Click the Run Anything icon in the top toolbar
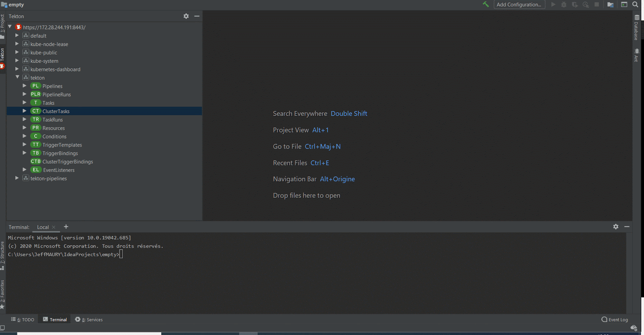The height and width of the screenshot is (335, 644). point(624,4)
